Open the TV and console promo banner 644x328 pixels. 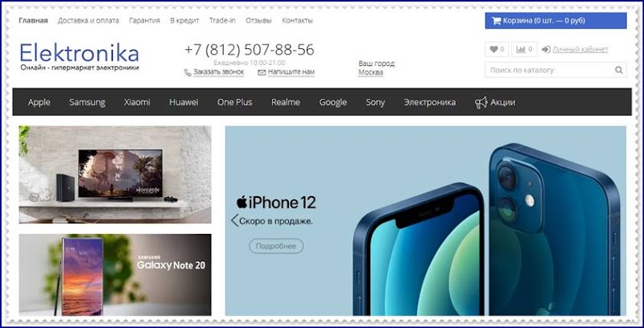115,174
